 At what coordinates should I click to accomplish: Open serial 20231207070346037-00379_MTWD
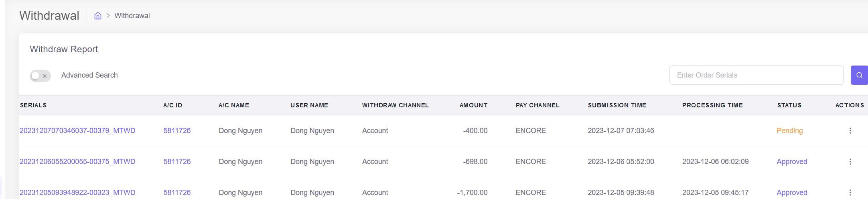(x=77, y=131)
